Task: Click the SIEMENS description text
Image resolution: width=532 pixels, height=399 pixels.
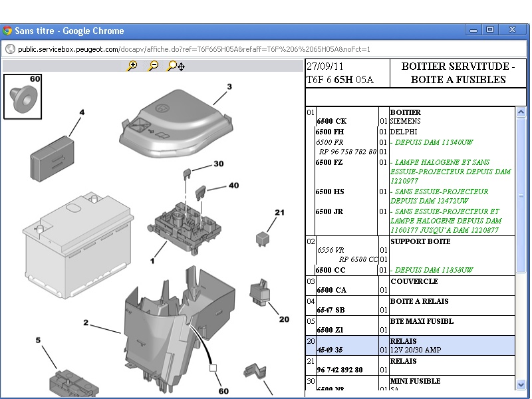Action: 406,121
